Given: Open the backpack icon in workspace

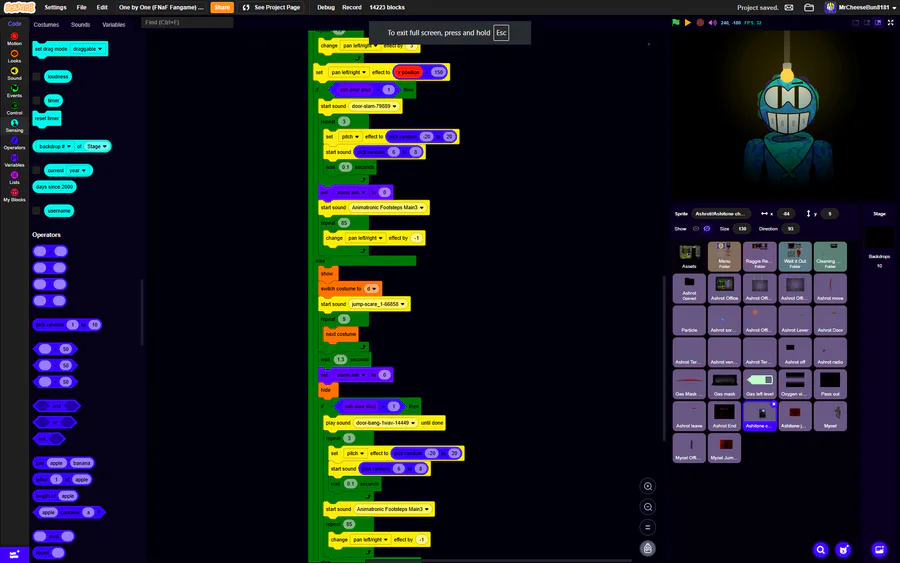Looking at the screenshot, I should 648,548.
